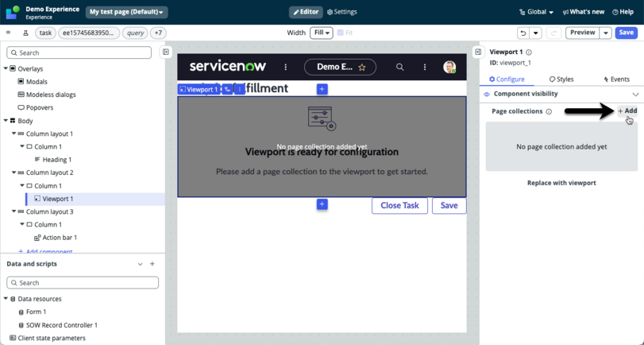The width and height of the screenshot is (644, 345).
Task: Open the hamburger menu icon in toolbar
Action: [8, 33]
